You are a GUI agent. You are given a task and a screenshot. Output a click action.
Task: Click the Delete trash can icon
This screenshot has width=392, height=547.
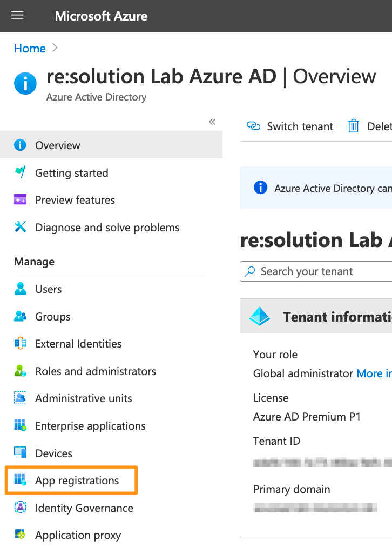(x=353, y=126)
